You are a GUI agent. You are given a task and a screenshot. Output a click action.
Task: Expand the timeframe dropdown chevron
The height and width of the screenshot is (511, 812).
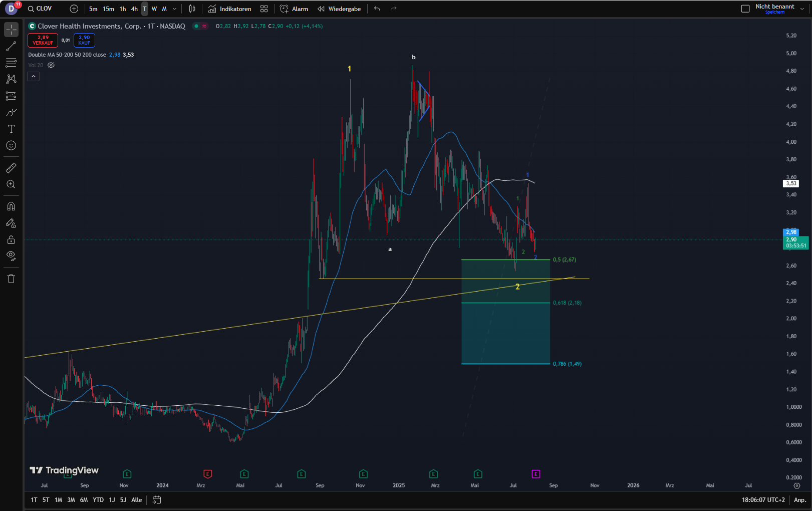point(174,9)
